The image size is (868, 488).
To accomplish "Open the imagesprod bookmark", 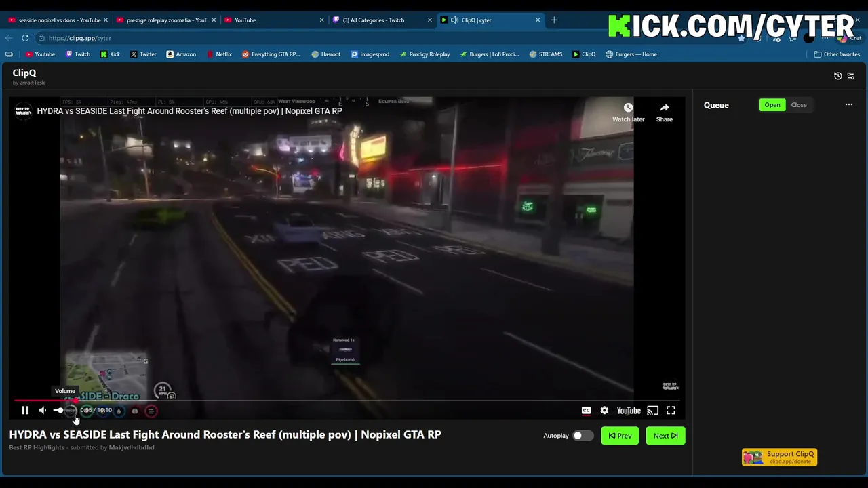I will coord(370,54).
